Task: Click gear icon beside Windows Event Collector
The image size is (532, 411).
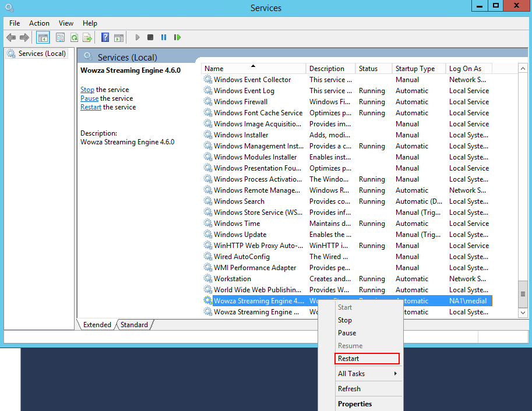Action: tap(207, 79)
